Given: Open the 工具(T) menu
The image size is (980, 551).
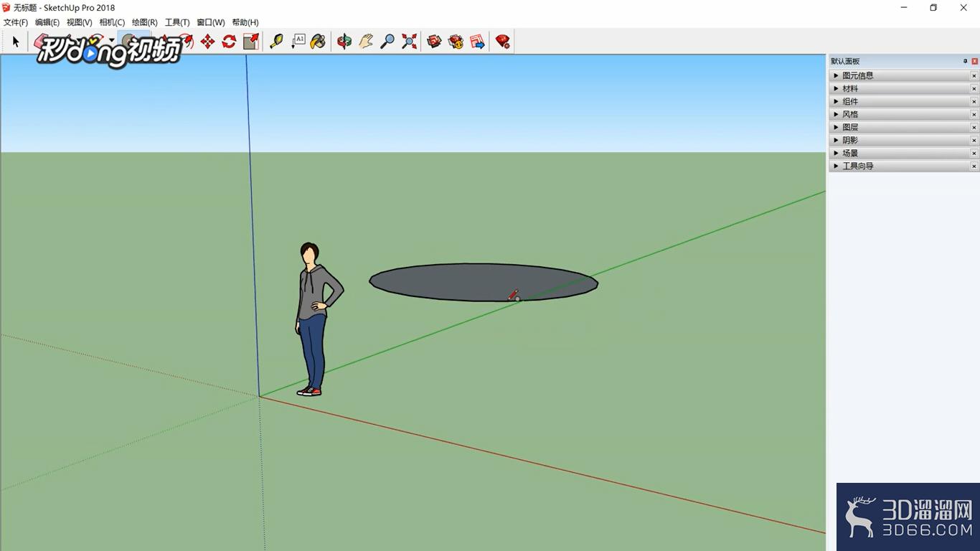Looking at the screenshot, I should click(177, 22).
